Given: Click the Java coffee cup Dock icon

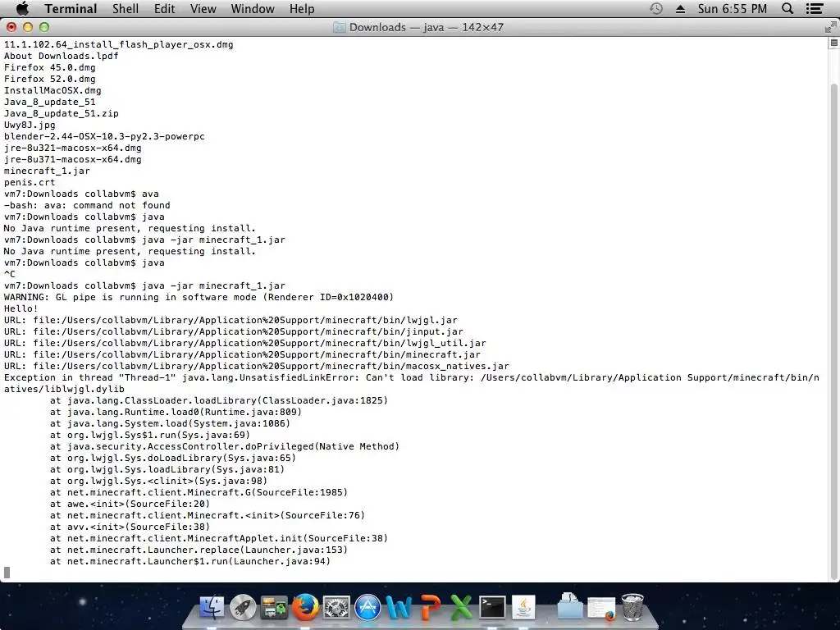Looking at the screenshot, I should [x=523, y=607].
